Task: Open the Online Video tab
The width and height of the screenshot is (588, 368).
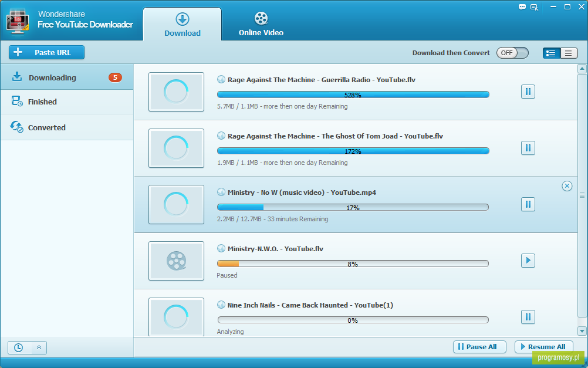Action: pos(261,25)
